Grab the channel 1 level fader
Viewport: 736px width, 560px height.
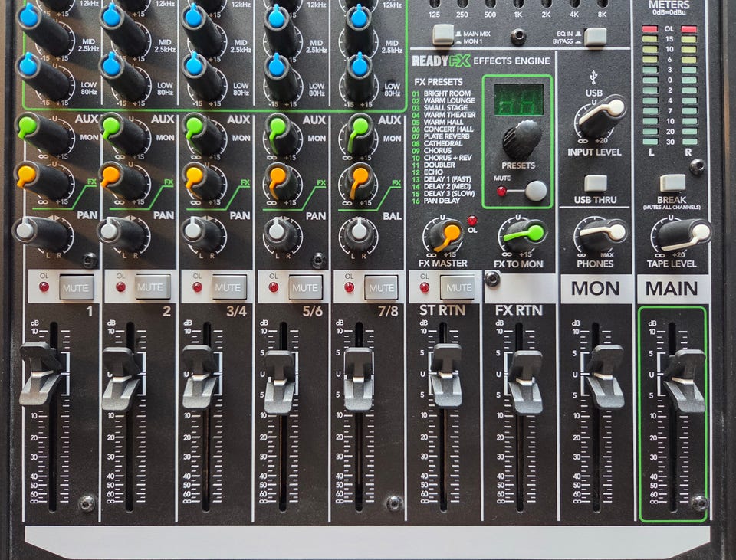click(x=41, y=373)
